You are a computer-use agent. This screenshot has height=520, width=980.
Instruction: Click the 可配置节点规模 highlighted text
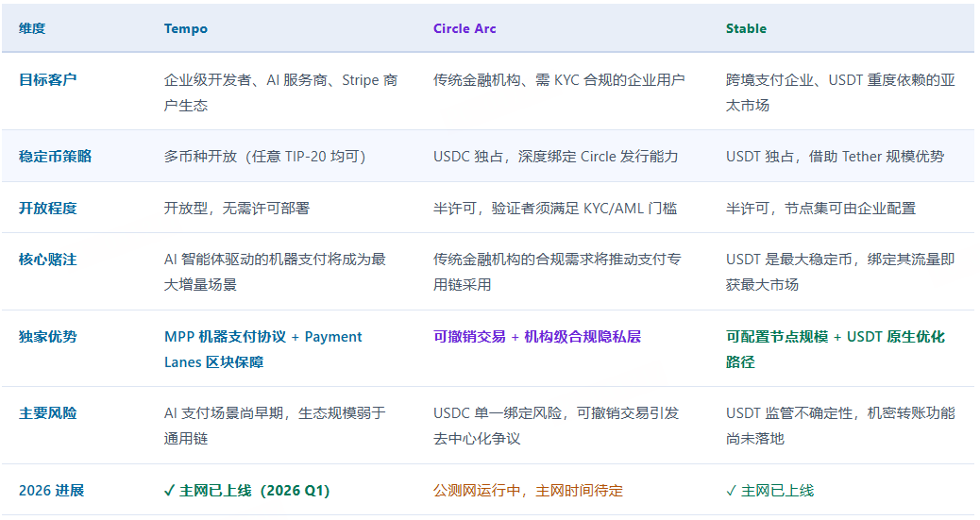(776, 337)
